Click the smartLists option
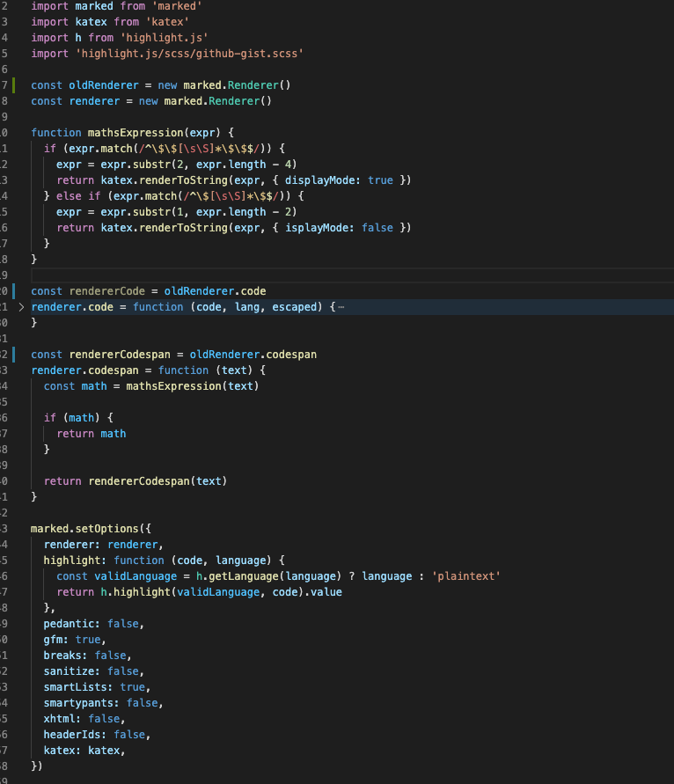674x784 pixels. click(x=97, y=687)
